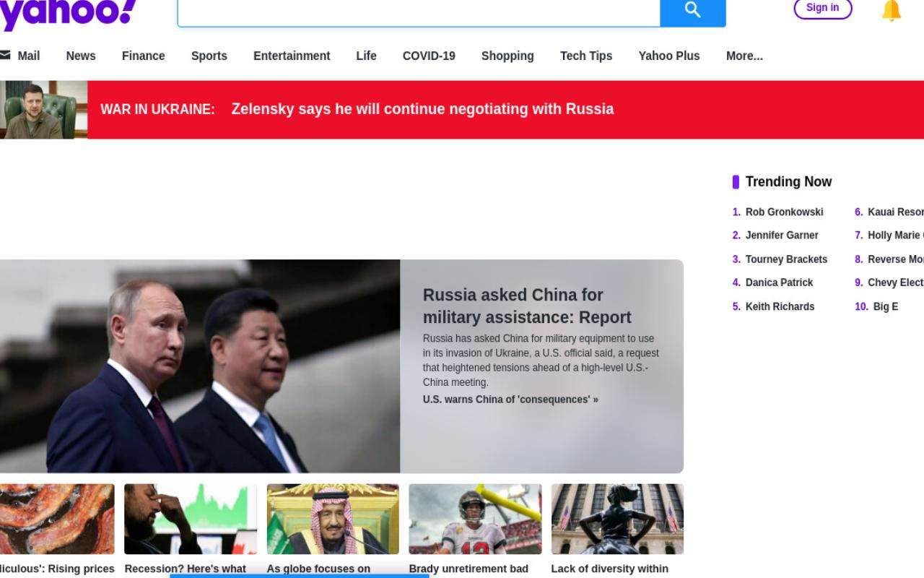Open the Tom Brady unretirement thumbnail
Screen dimensions: 924x578
pos(475,519)
